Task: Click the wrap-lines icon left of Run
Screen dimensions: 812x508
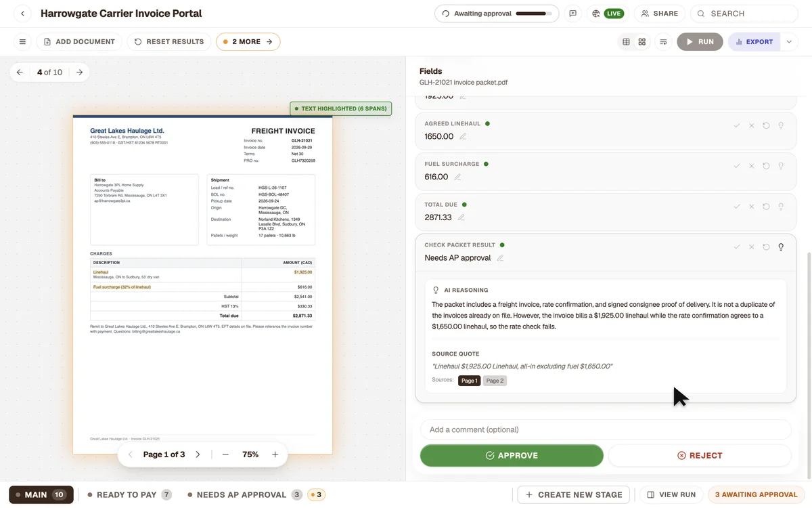Action: coord(663,42)
